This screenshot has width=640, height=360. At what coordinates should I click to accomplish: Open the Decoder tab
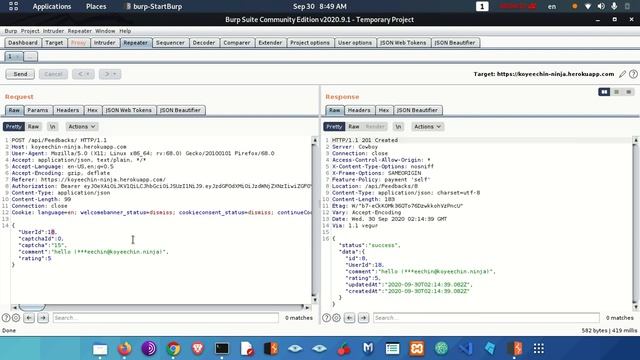tap(204, 42)
